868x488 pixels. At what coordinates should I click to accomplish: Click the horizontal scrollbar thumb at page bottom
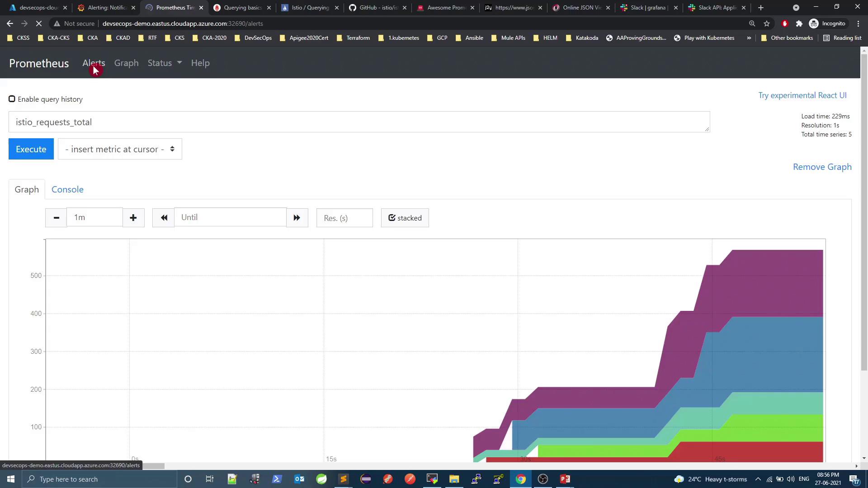tap(153, 466)
